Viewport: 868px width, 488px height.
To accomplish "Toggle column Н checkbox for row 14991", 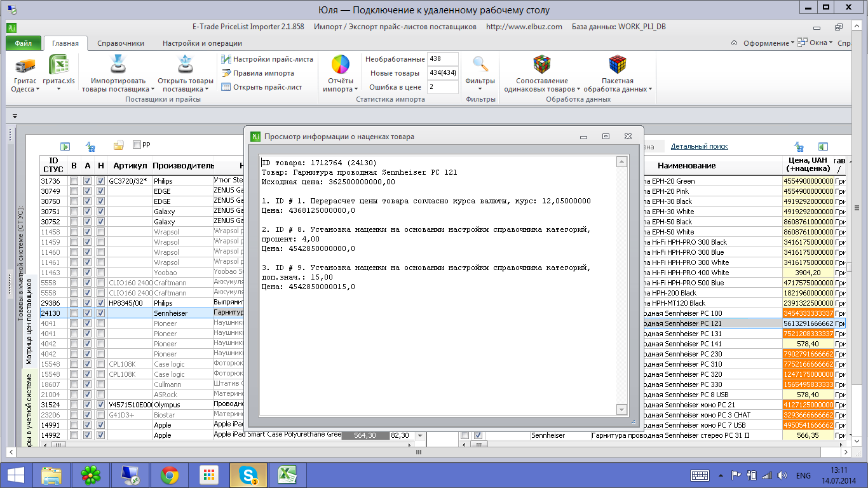I will (101, 425).
